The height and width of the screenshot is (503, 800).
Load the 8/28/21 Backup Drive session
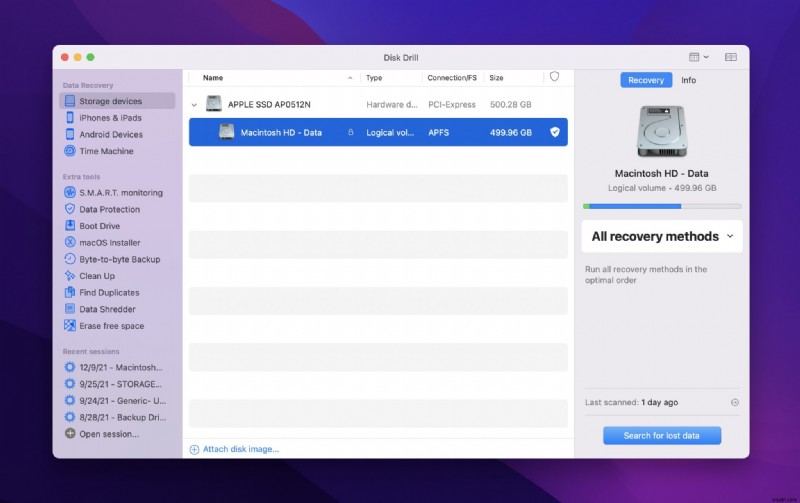[122, 417]
